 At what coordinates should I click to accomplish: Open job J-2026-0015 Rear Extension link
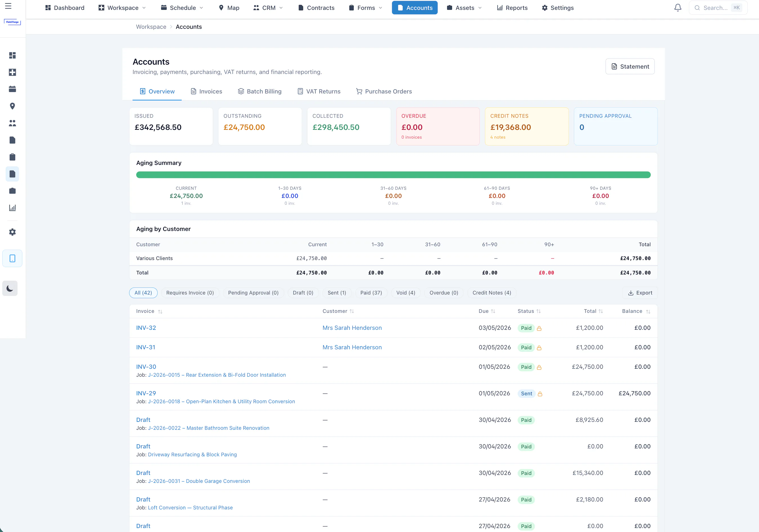tap(217, 375)
